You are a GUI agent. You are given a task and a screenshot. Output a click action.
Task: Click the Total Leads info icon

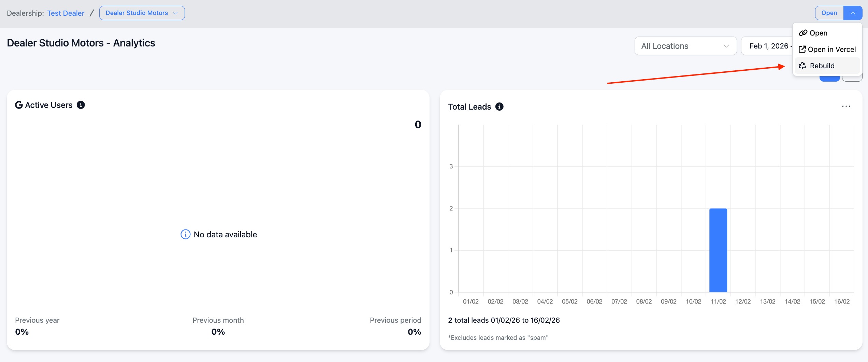[499, 107]
